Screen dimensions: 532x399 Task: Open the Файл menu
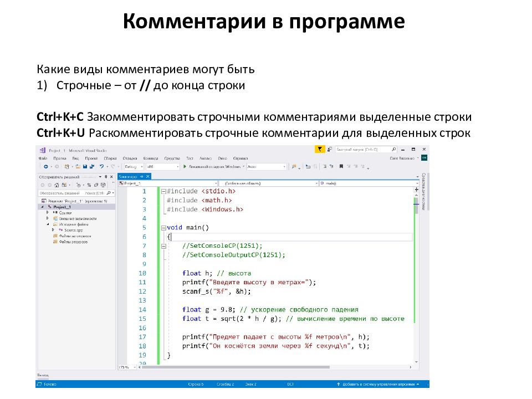43,158
